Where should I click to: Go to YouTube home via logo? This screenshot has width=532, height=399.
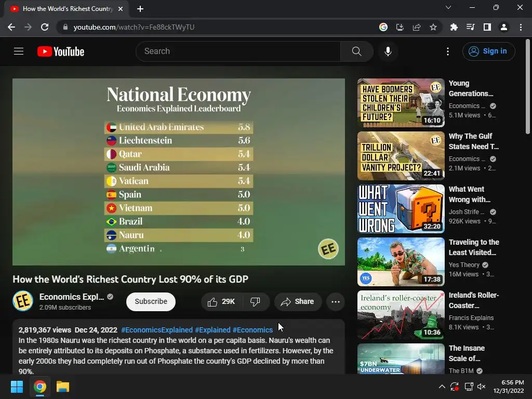[61, 51]
